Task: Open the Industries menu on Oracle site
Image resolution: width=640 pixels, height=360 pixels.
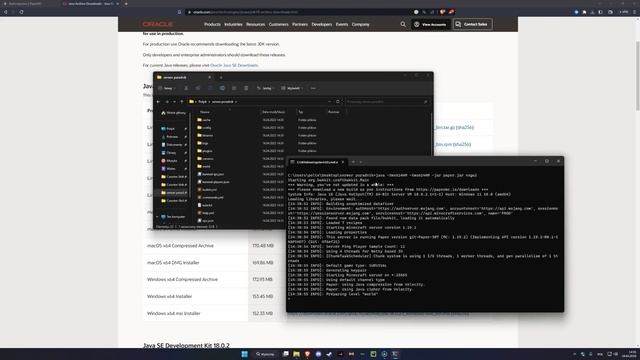Action: [x=233, y=24]
